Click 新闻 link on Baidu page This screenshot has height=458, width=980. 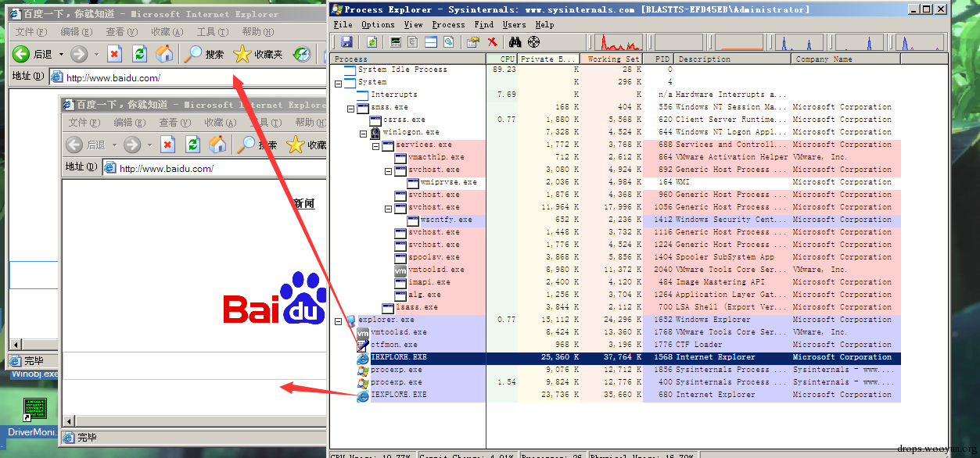click(x=304, y=203)
